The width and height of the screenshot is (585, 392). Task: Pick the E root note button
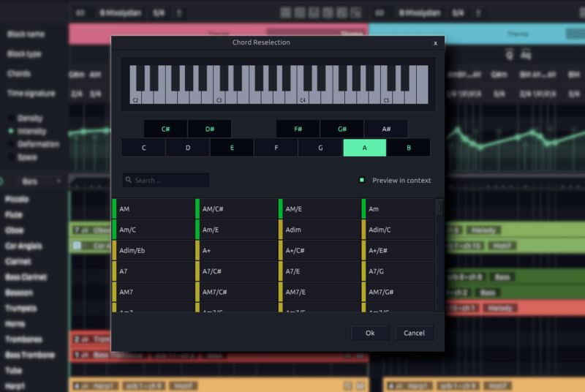pos(232,148)
